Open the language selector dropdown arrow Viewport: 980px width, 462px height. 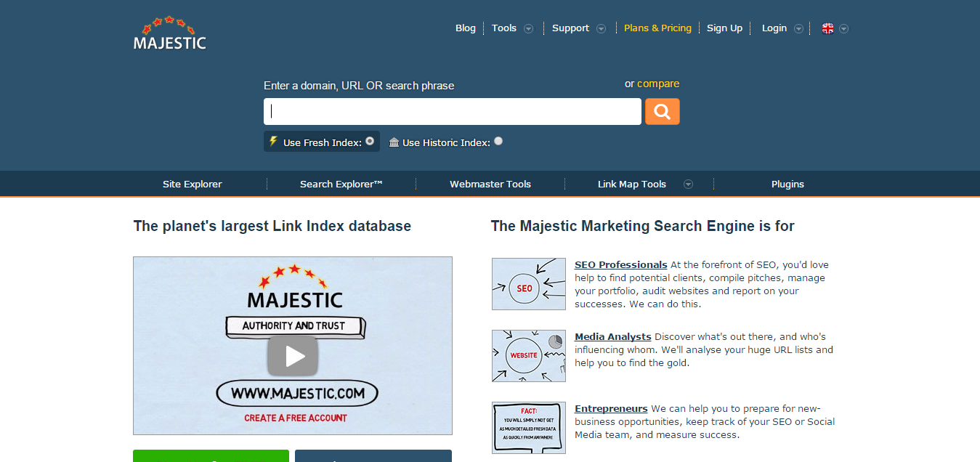click(843, 29)
